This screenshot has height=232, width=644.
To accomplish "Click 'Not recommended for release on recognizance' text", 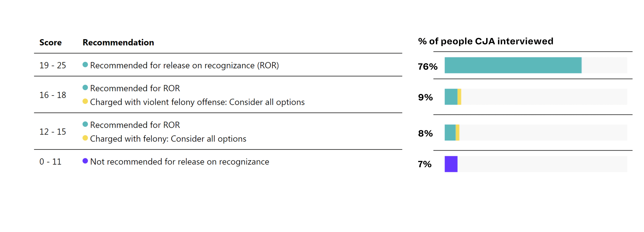I will point(179,162).
